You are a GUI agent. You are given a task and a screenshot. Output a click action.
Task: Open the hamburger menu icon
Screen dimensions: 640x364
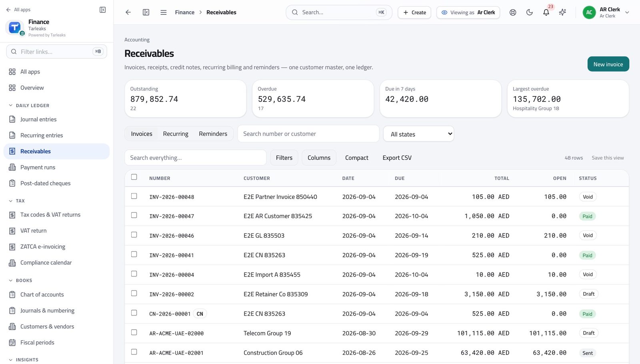tap(164, 12)
